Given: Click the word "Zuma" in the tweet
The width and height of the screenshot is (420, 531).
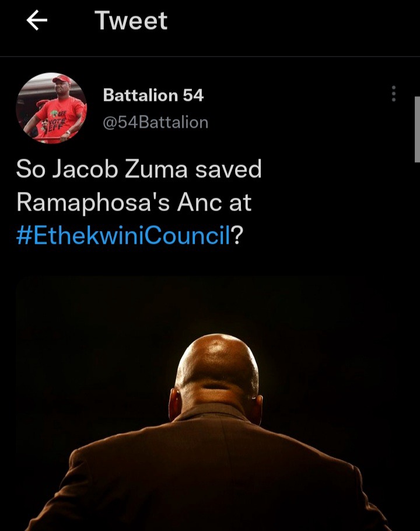Looking at the screenshot, I should click(x=156, y=169).
